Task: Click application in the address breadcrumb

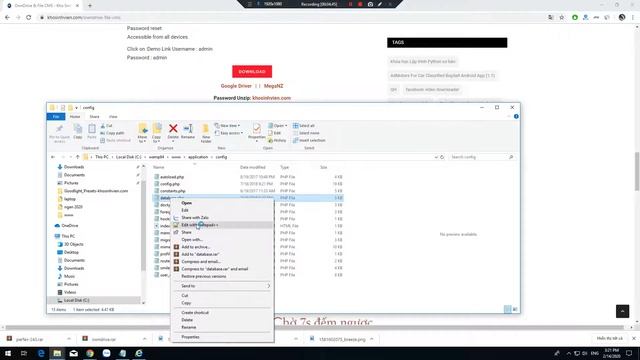Action: coord(198,157)
